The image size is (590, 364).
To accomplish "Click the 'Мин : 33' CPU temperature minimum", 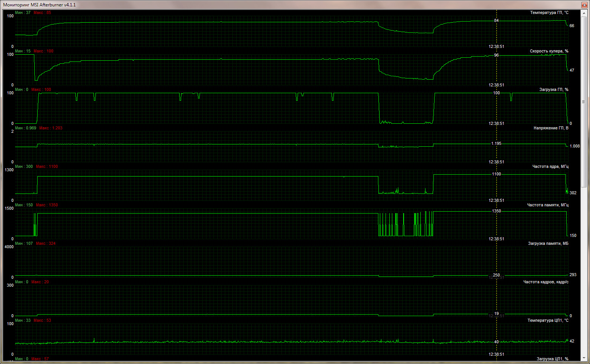I will (x=23, y=321).
